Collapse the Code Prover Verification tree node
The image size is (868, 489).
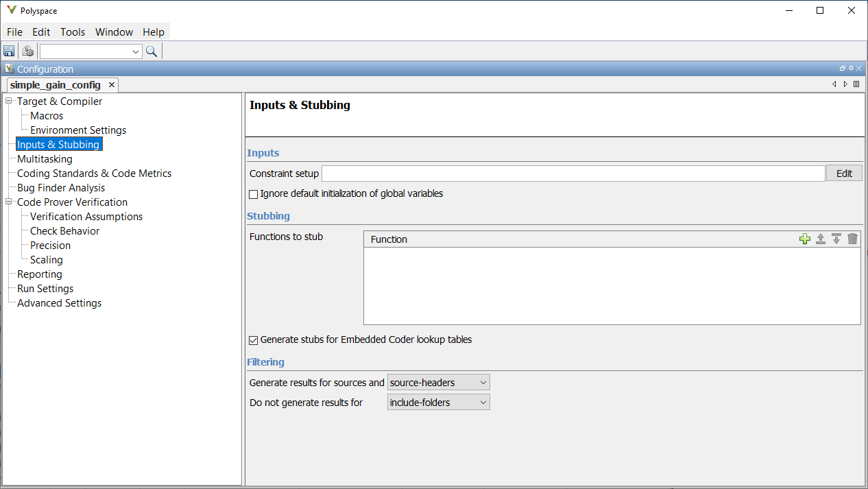9,202
